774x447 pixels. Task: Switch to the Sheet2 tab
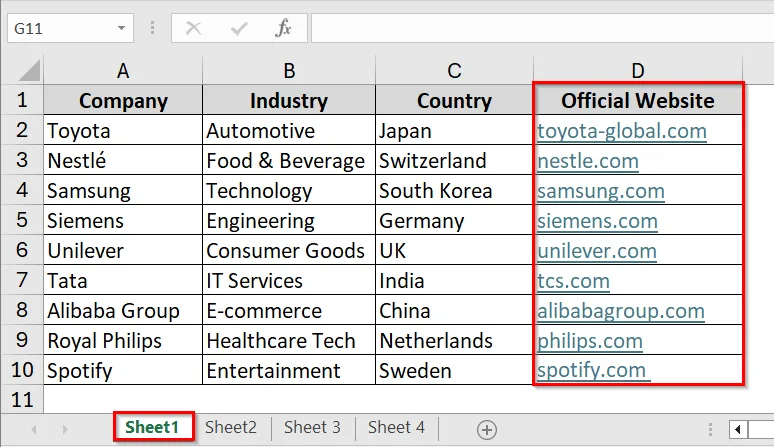231,427
